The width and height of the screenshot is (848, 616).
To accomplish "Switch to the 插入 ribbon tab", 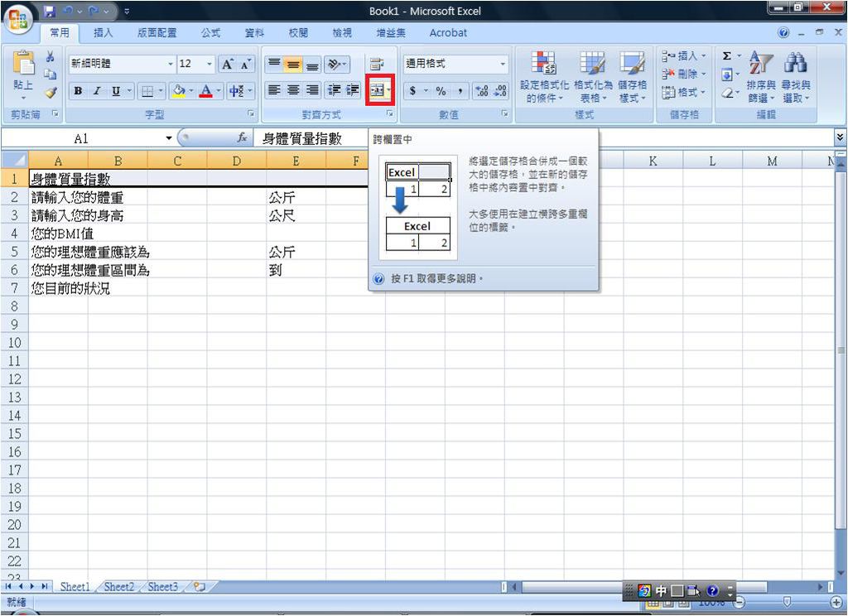I will point(103,33).
